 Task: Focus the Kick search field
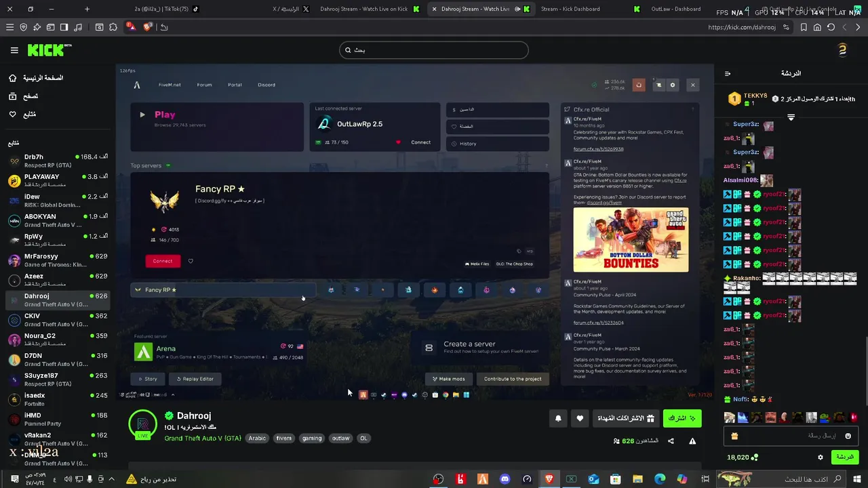[434, 50]
